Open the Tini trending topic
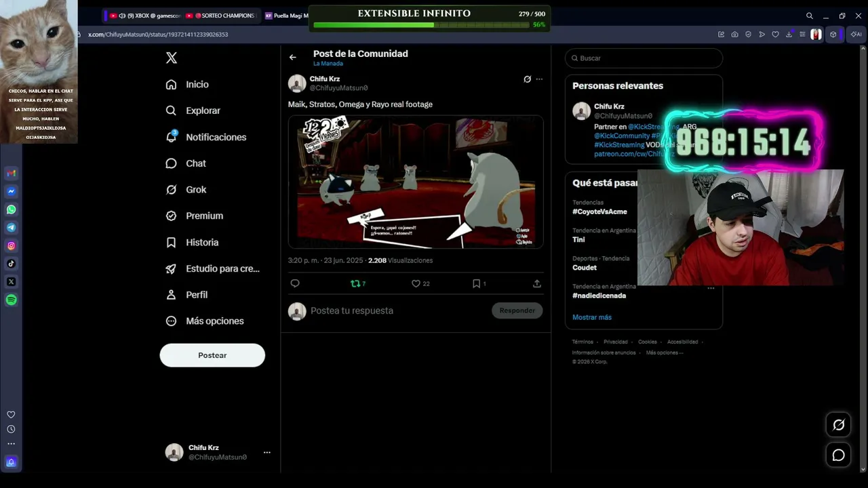Screen dimensions: 868x488 point(578,239)
